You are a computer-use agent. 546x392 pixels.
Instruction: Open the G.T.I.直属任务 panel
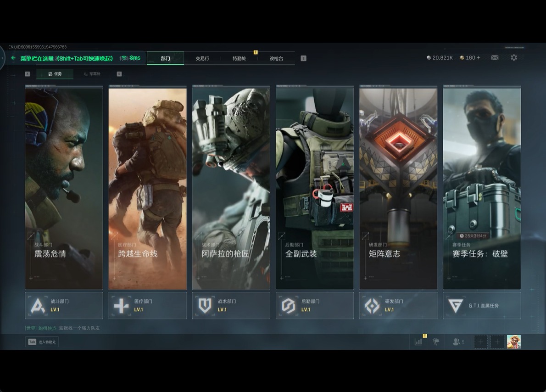pos(482,306)
